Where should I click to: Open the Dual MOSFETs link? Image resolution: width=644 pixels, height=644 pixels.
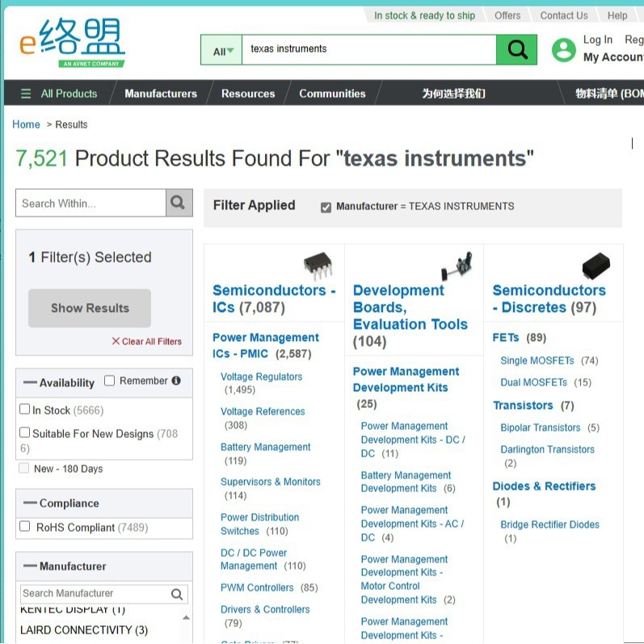point(533,382)
